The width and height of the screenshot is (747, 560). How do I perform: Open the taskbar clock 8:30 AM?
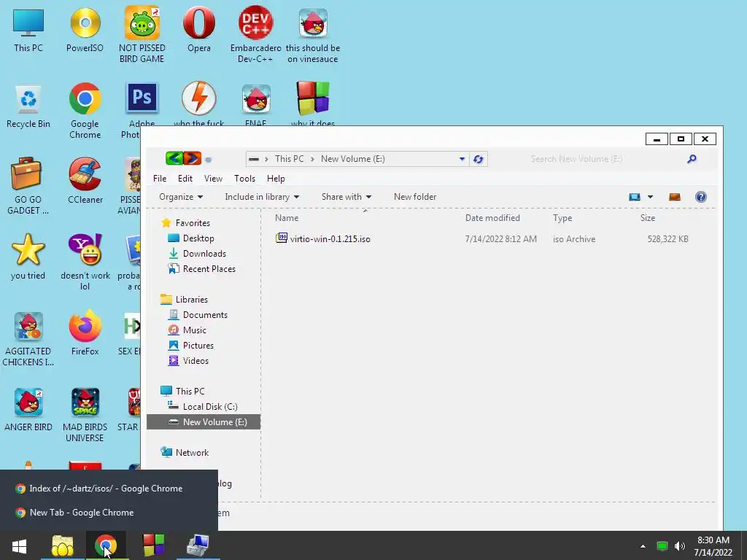pos(713,546)
